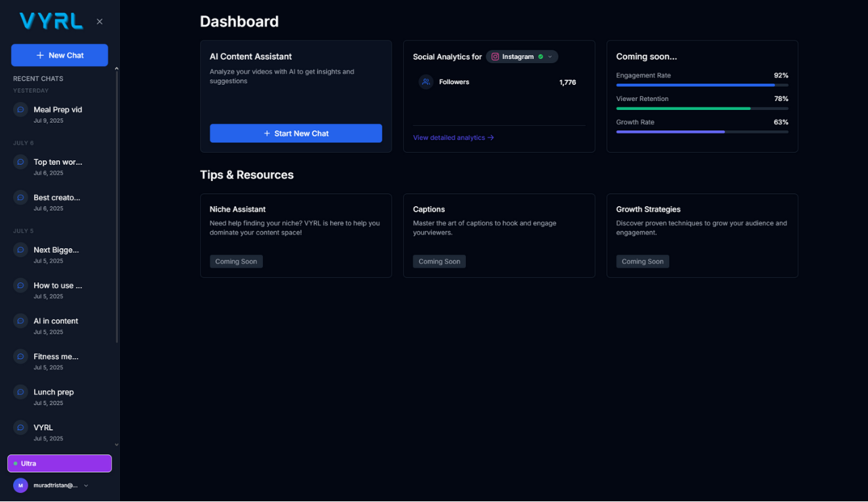Click the muradtristan@... account email
868x502 pixels.
(56, 486)
